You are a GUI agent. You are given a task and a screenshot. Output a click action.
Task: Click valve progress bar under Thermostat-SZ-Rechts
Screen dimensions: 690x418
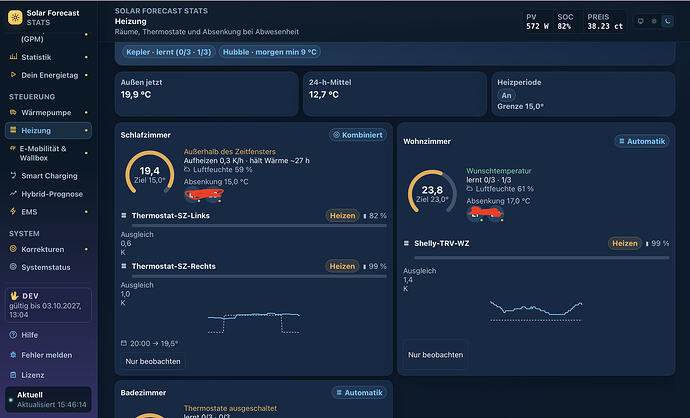pos(259,276)
